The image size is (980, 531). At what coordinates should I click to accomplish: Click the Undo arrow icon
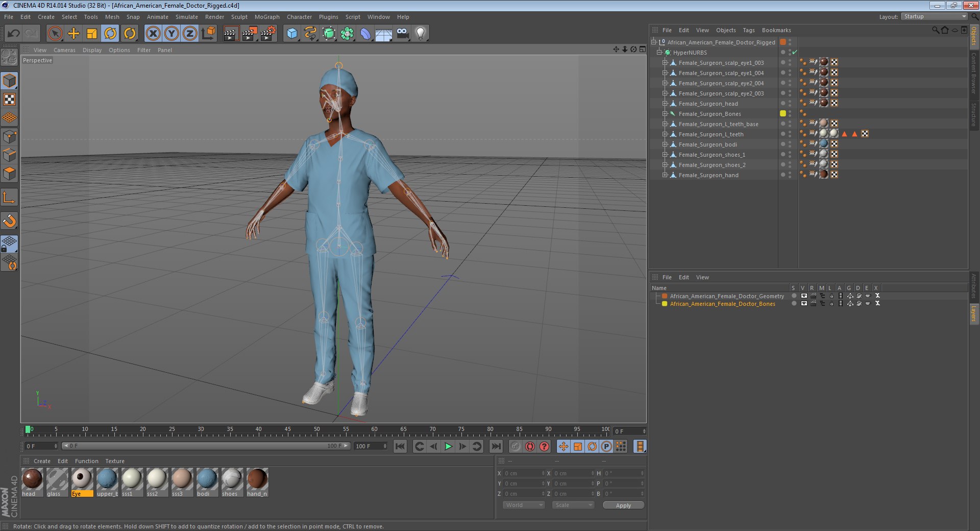coord(13,34)
